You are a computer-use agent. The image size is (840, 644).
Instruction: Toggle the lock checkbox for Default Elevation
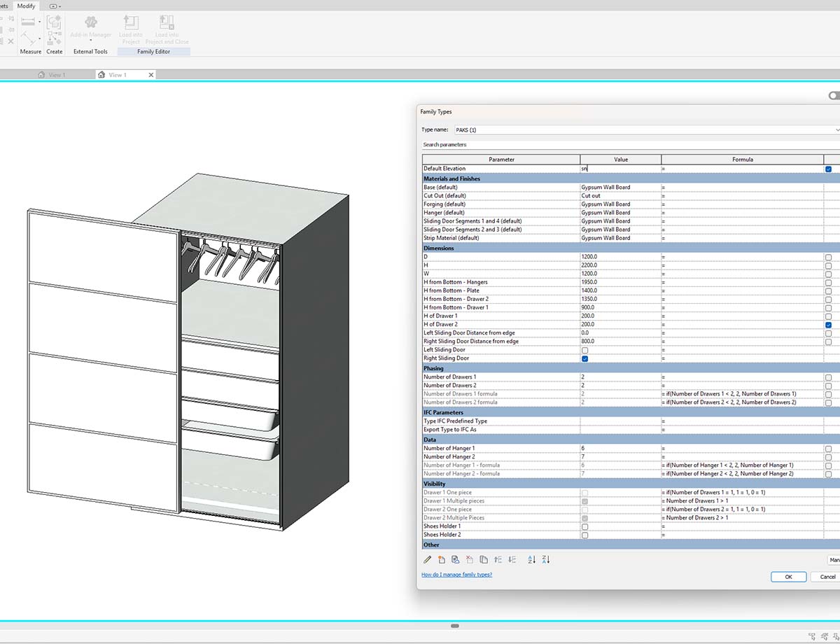829,169
